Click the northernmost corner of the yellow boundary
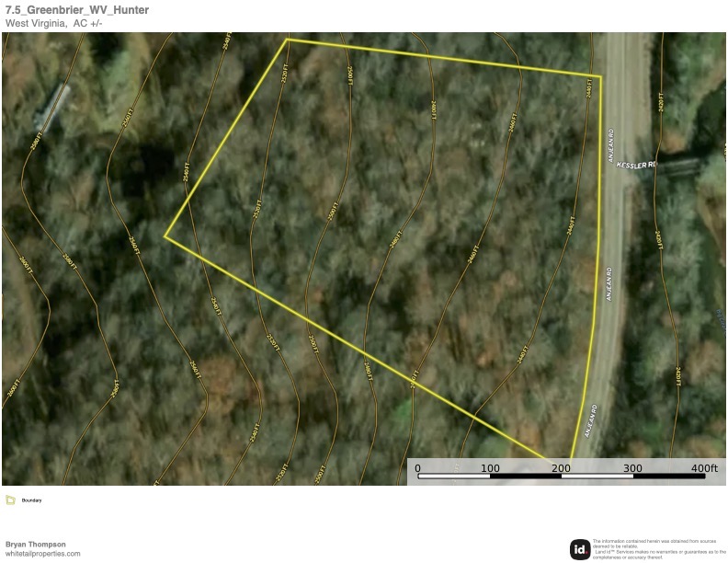The image size is (728, 563). pyautogui.click(x=288, y=40)
